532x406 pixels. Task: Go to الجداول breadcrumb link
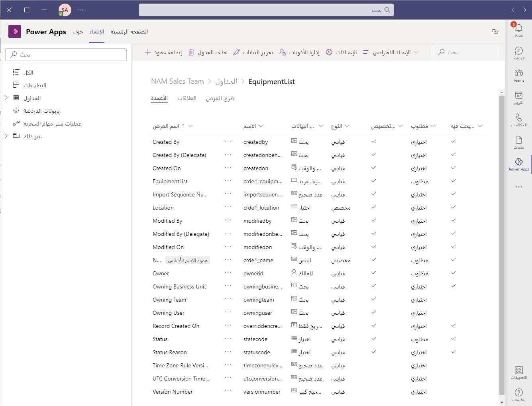pos(226,81)
